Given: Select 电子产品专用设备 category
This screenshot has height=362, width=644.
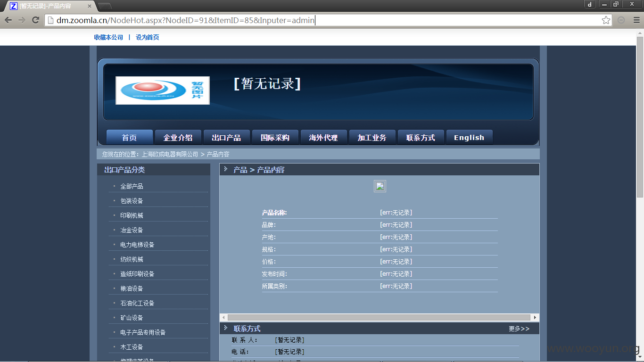Looking at the screenshot, I should tap(143, 332).
